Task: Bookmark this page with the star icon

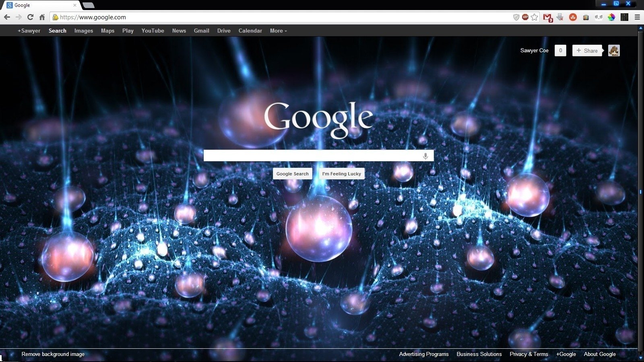Action: (535, 17)
